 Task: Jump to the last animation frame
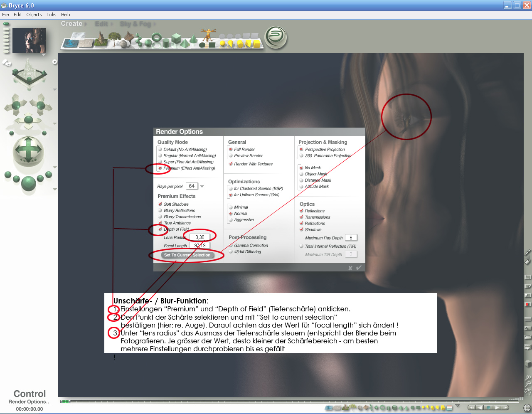click(505, 408)
